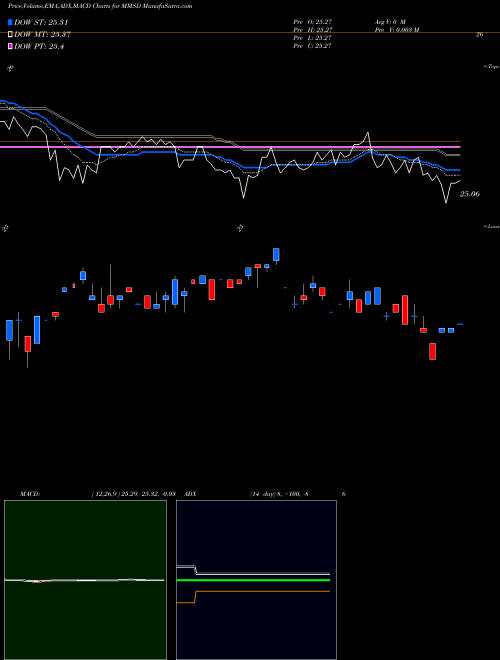The height and width of the screenshot is (660, 500).
Task: Click the 'ADX' panel label
Action: 191,494
